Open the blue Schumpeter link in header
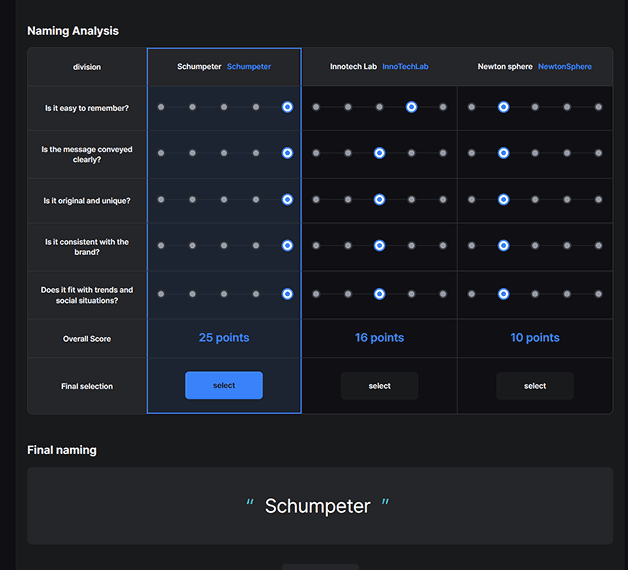628x570 pixels. (249, 66)
